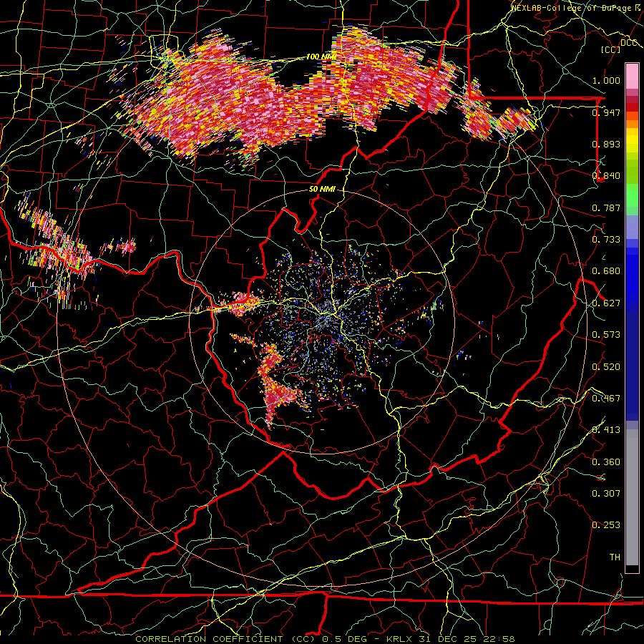Click the 0.840 scale label
Viewport: 644px width, 644px height.
pos(606,176)
